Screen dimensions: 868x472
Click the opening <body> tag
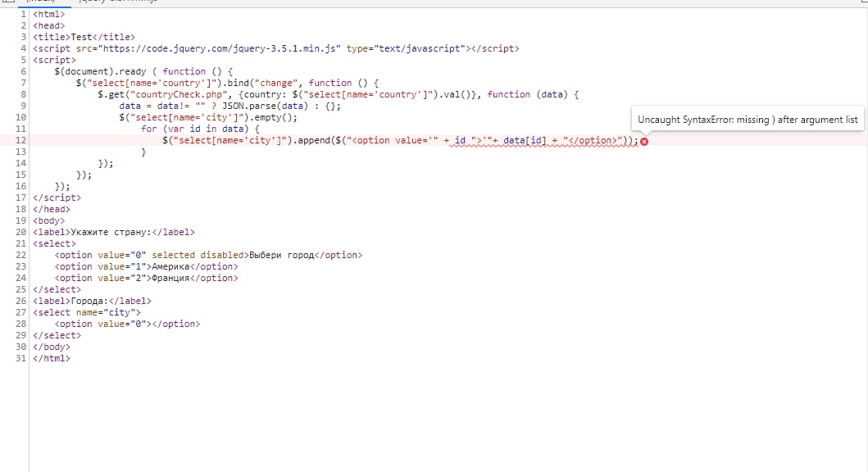click(x=48, y=220)
